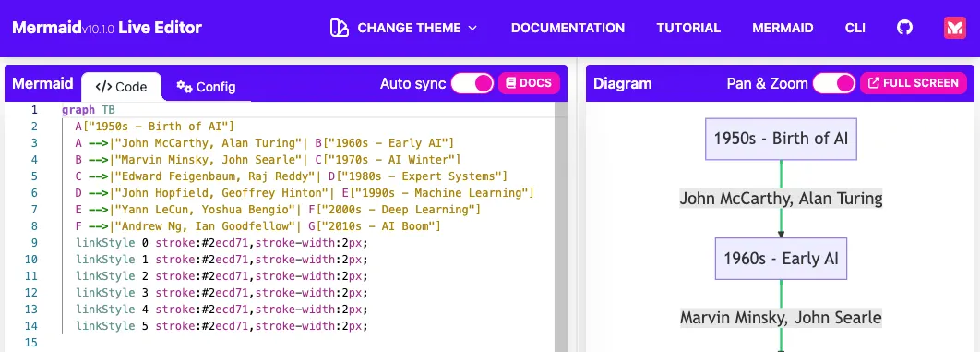This screenshot has height=352, width=980.
Task: Click 'graph TB' on code line 1
Action: pyautogui.click(x=88, y=110)
